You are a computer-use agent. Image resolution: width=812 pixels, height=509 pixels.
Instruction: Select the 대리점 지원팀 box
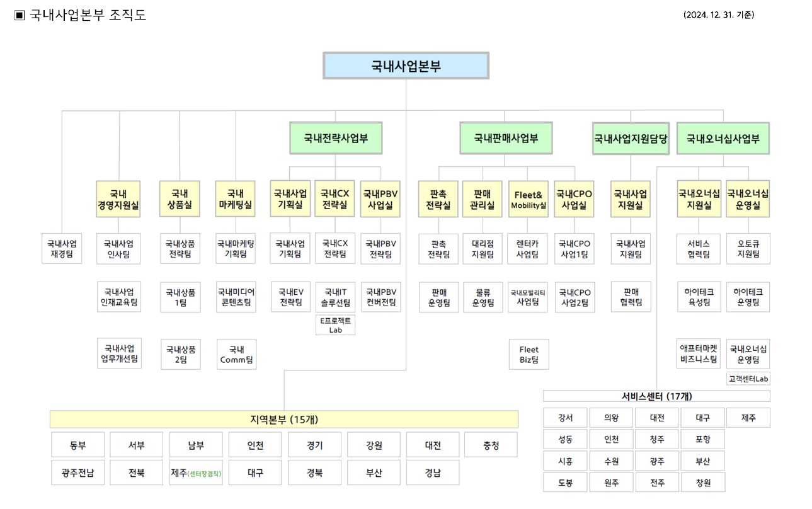pyautogui.click(x=483, y=249)
